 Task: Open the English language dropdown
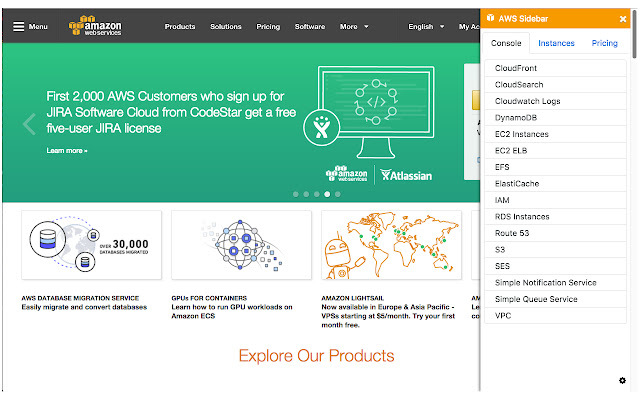[426, 27]
